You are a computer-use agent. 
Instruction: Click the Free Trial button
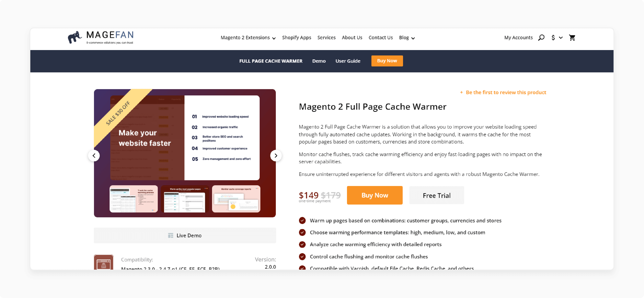click(x=437, y=195)
